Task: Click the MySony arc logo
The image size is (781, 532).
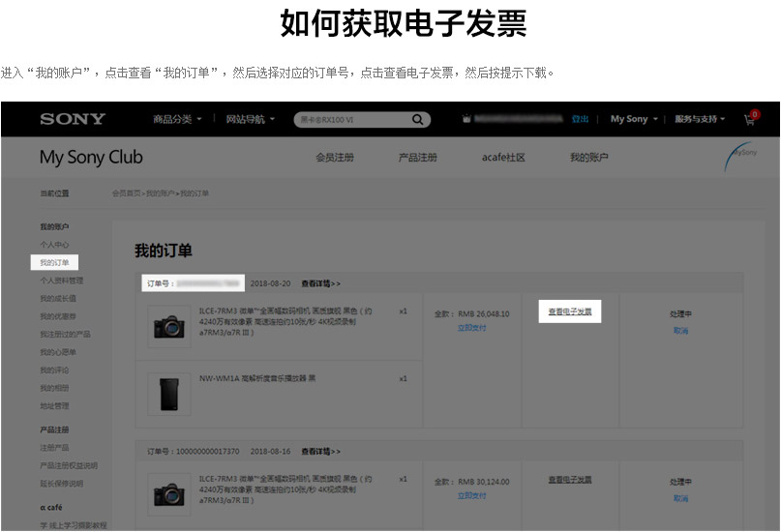Action: click(x=740, y=158)
